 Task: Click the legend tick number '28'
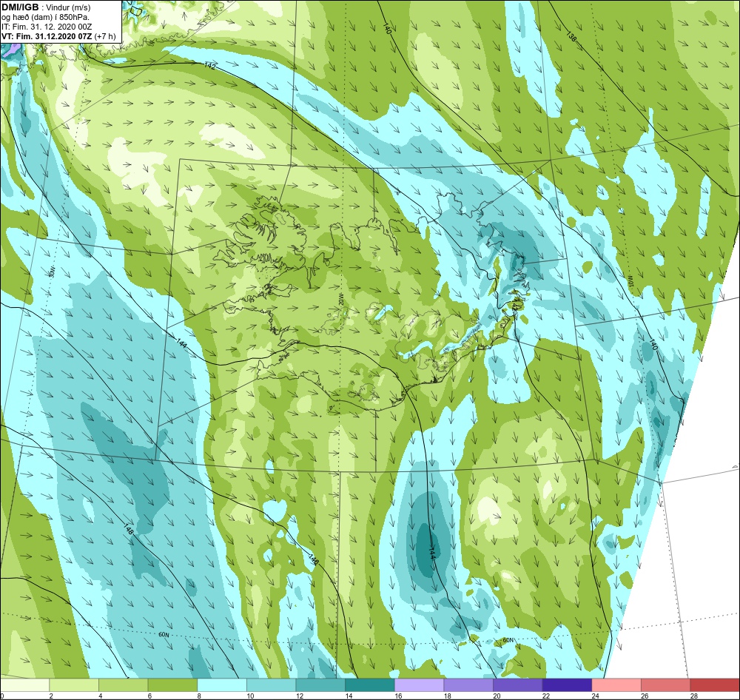click(x=694, y=696)
